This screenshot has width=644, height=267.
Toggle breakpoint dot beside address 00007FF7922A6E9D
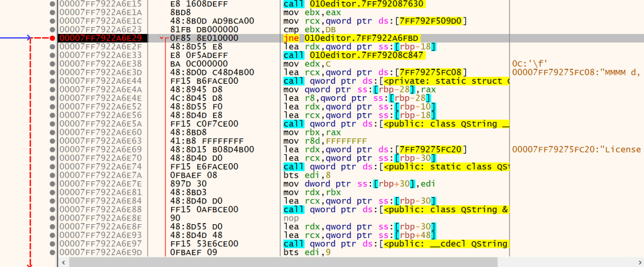click(x=52, y=252)
